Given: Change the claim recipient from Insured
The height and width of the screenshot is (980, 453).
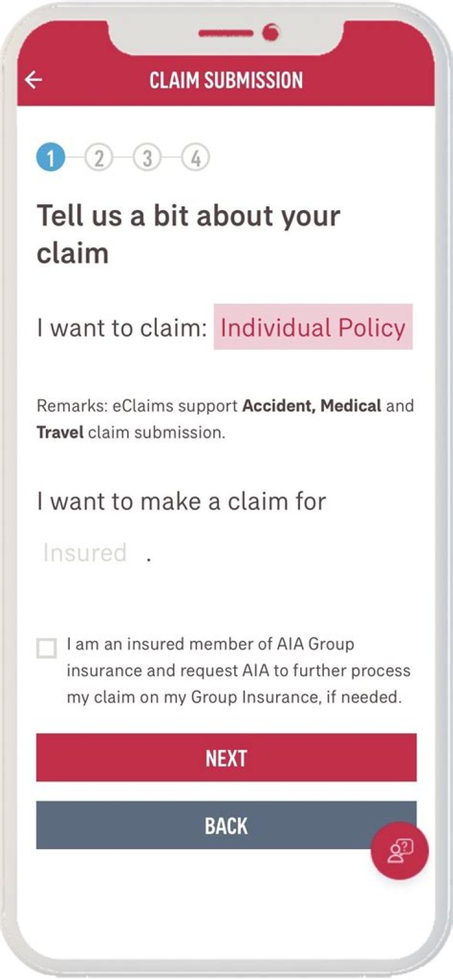Looking at the screenshot, I should (x=85, y=552).
